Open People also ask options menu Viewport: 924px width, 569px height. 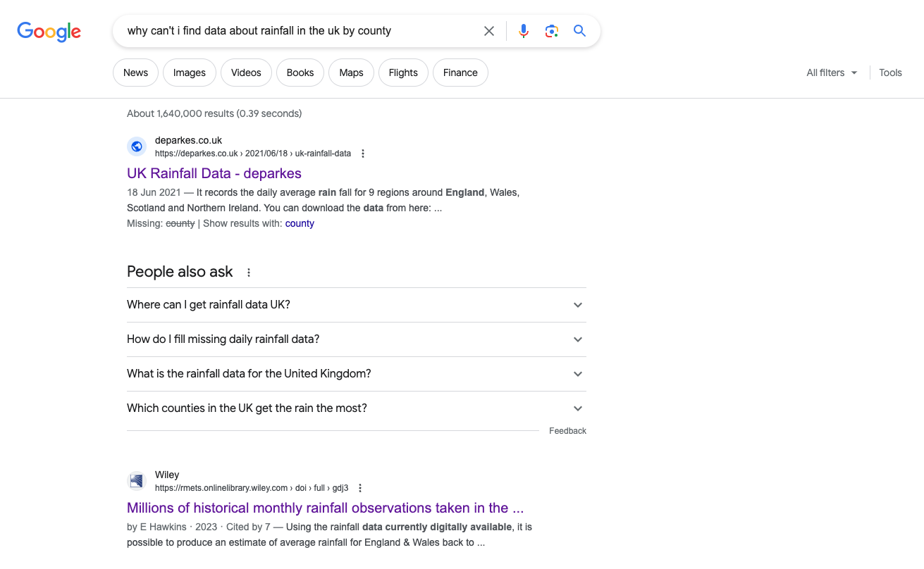(x=249, y=273)
